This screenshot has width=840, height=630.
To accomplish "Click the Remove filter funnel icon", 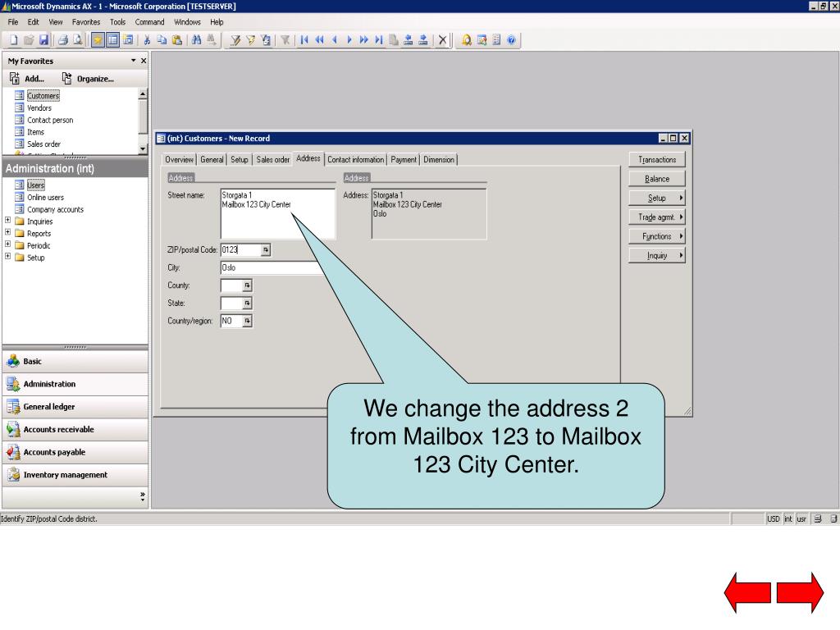I will [x=285, y=39].
